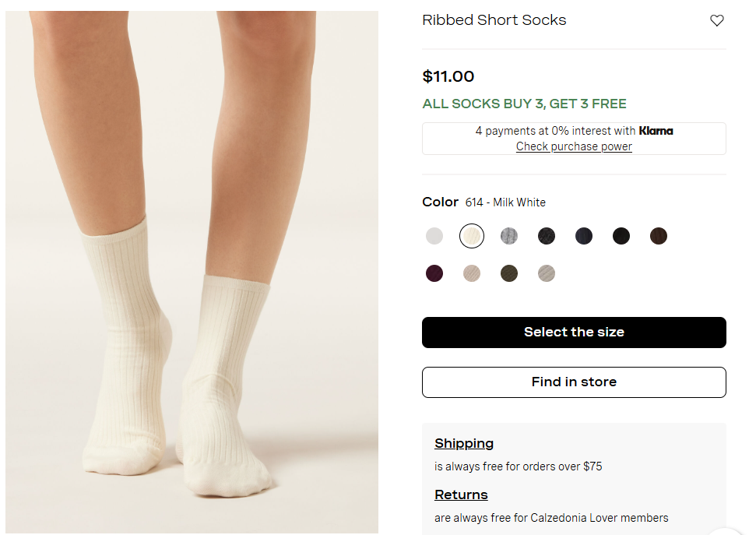
Task: Pick the light grey melange swatch
Action: pos(509,236)
